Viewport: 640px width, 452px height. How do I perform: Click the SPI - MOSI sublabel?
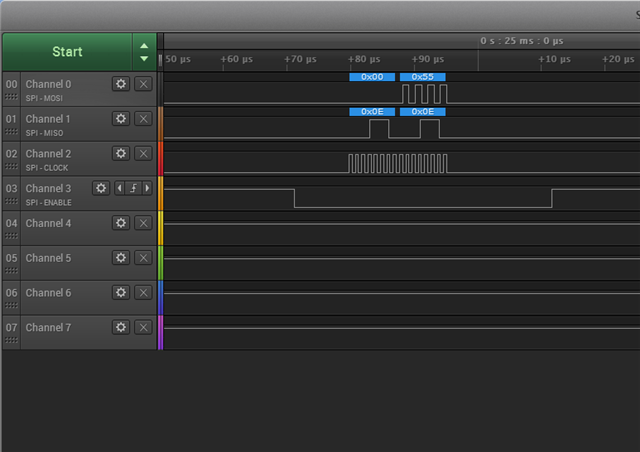click(x=44, y=98)
